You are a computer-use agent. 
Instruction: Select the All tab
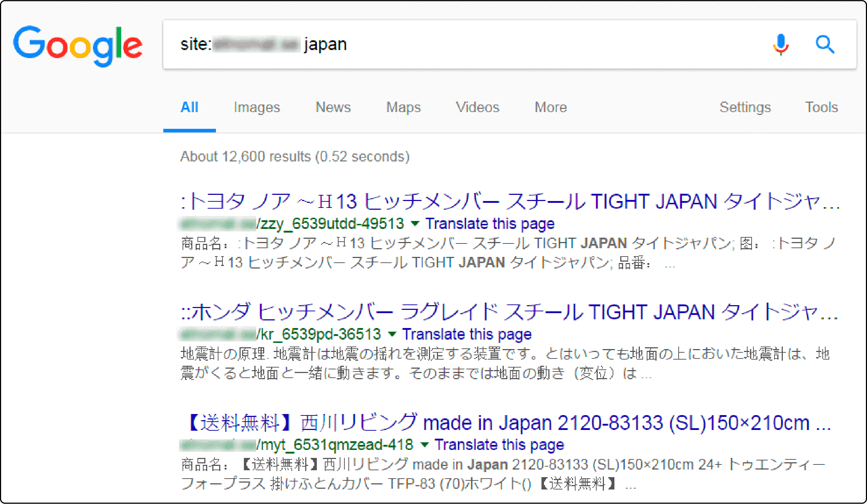click(189, 107)
